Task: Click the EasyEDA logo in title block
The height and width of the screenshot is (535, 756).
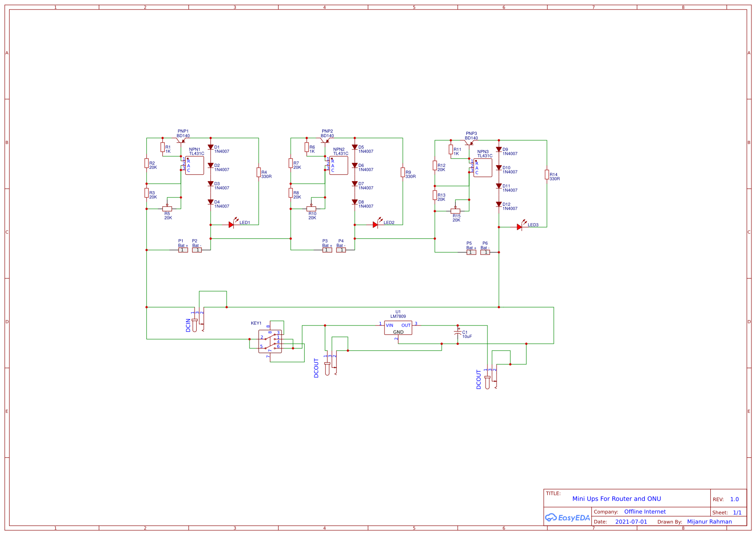Action: [567, 518]
